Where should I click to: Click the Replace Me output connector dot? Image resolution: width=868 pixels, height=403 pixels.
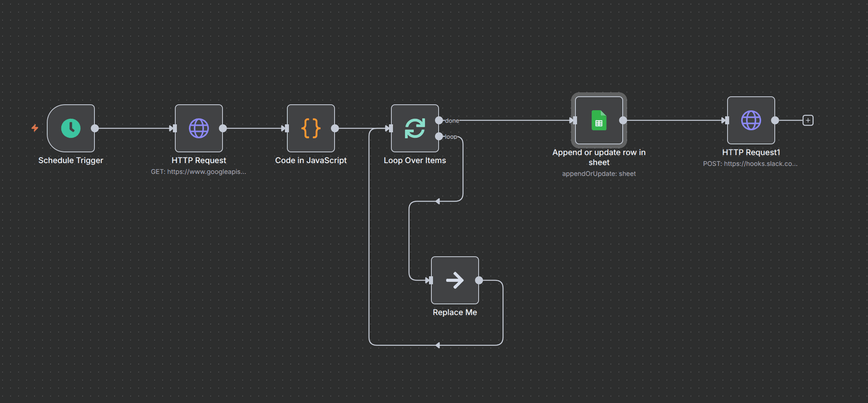479,280
